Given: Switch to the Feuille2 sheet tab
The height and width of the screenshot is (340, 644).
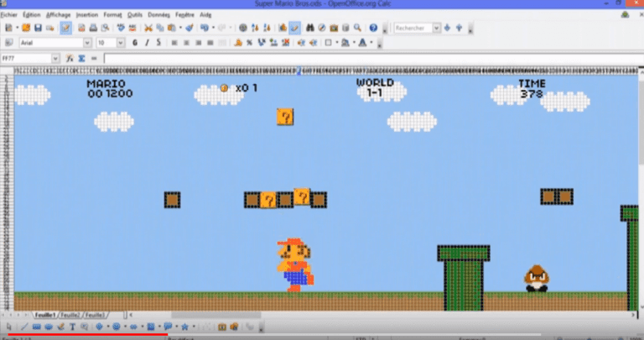Looking at the screenshot, I should click(x=70, y=315).
